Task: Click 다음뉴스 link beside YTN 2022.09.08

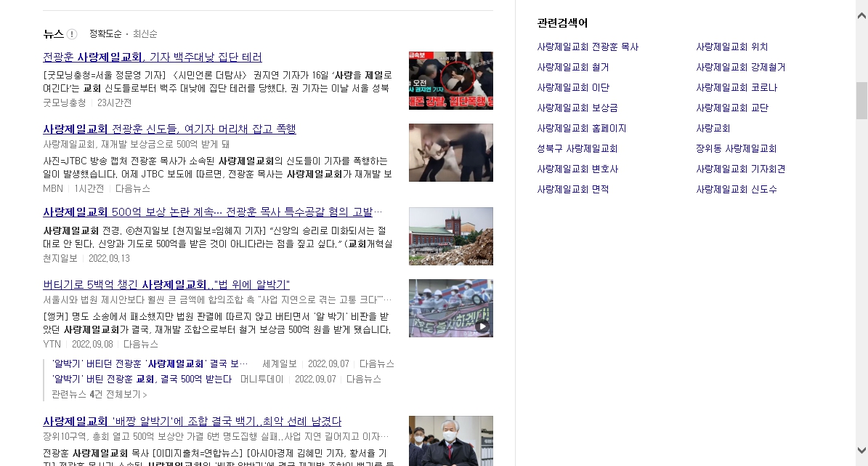Action: tap(141, 345)
